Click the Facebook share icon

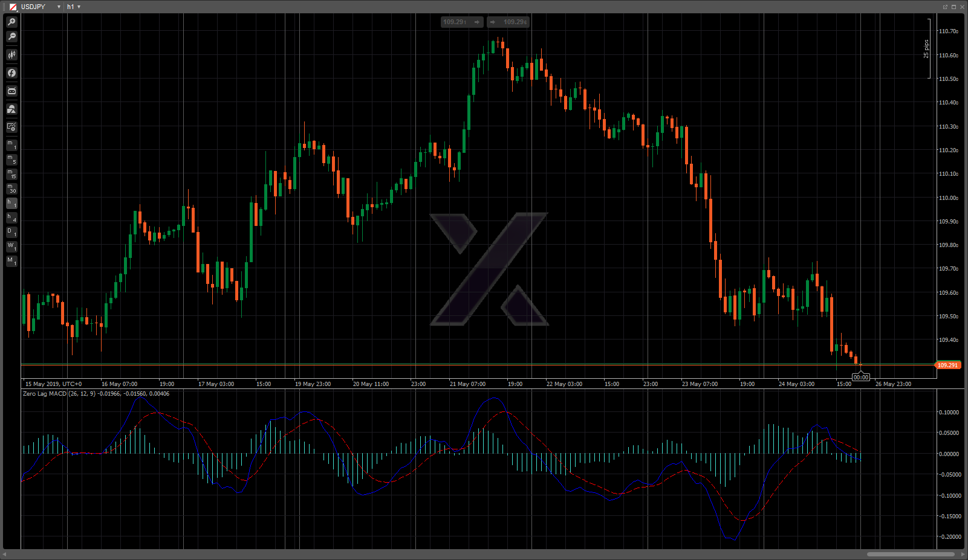pyautogui.click(x=11, y=73)
